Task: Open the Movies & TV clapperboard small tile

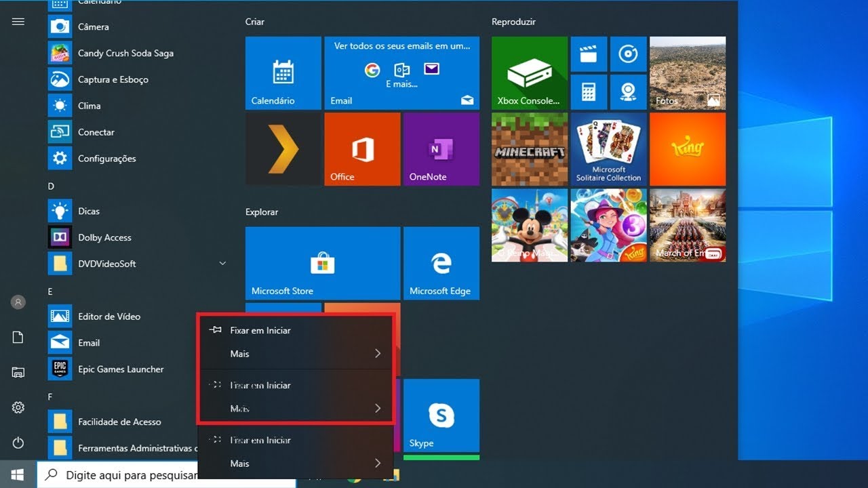Action: [x=589, y=54]
